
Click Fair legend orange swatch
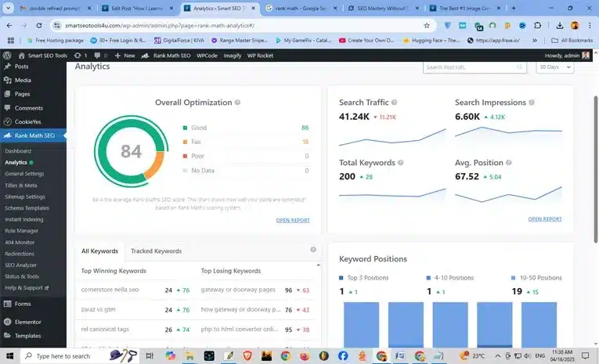pos(185,142)
